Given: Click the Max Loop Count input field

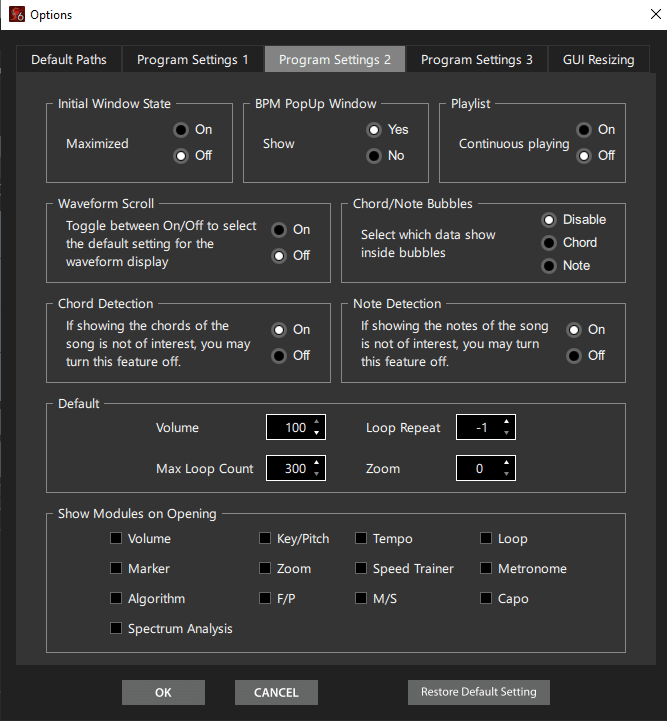Looking at the screenshot, I should [x=289, y=468].
